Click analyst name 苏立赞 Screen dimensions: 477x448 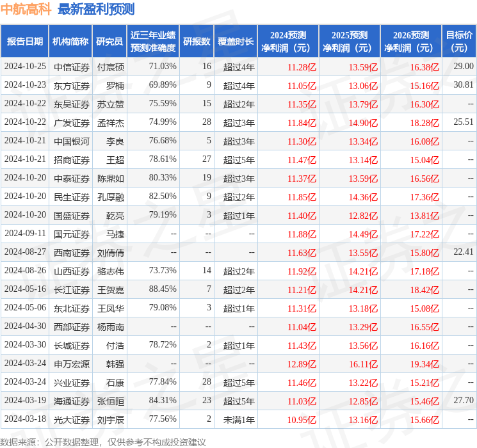tap(111, 104)
